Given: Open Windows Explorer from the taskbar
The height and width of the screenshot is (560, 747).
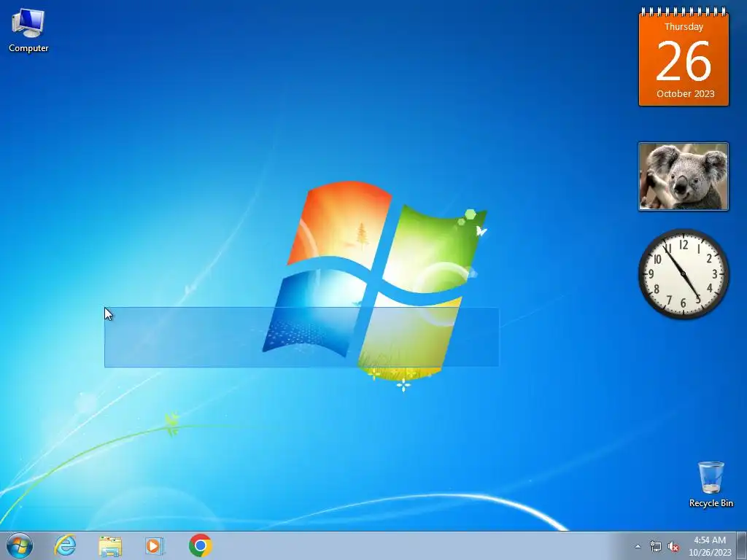Looking at the screenshot, I should click(x=110, y=546).
